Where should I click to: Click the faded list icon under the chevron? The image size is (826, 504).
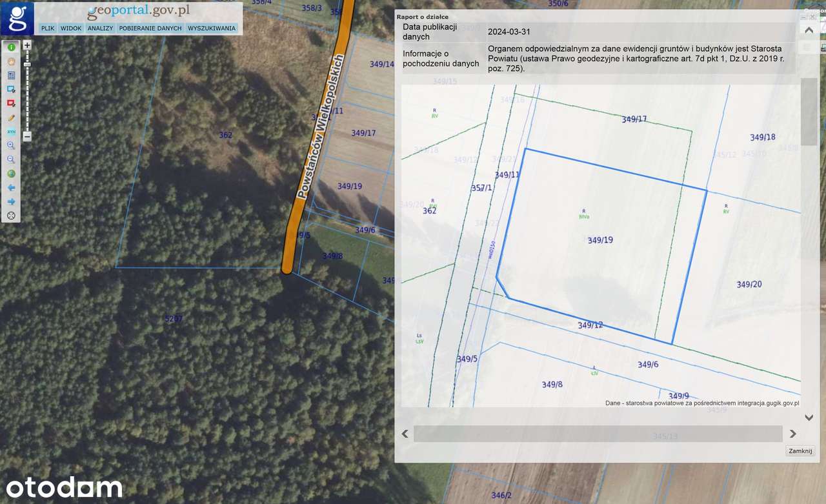coord(807,47)
